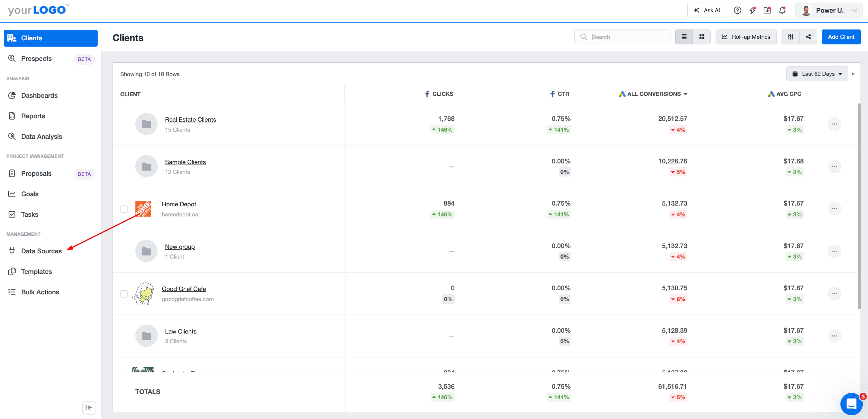The height and width of the screenshot is (419, 868).
Task: Go to the Prospects section
Action: click(x=36, y=59)
